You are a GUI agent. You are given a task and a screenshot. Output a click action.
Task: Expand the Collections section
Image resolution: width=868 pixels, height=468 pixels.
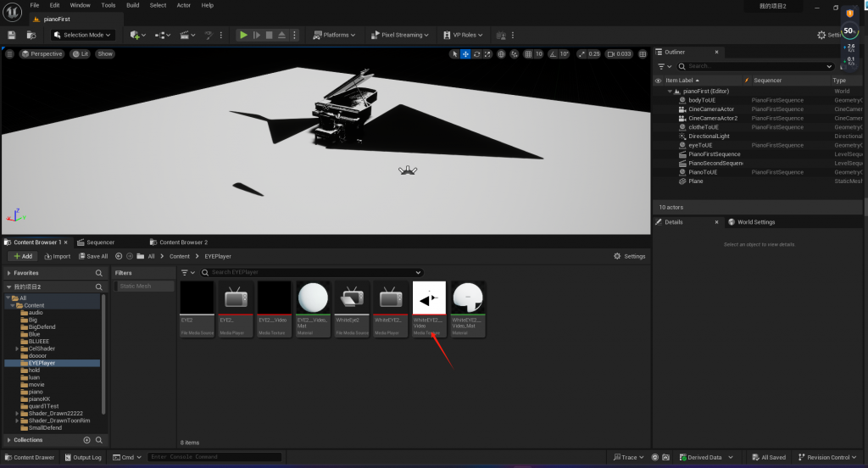8,440
